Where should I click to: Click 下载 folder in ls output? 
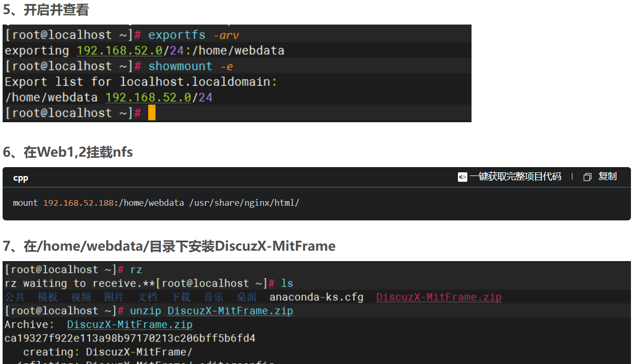coord(180,297)
